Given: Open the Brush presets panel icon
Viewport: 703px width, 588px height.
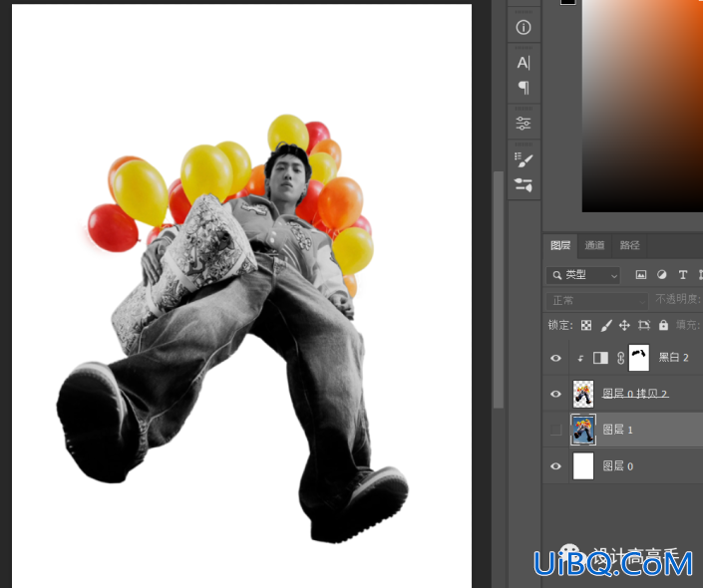Looking at the screenshot, I should click(x=524, y=185).
